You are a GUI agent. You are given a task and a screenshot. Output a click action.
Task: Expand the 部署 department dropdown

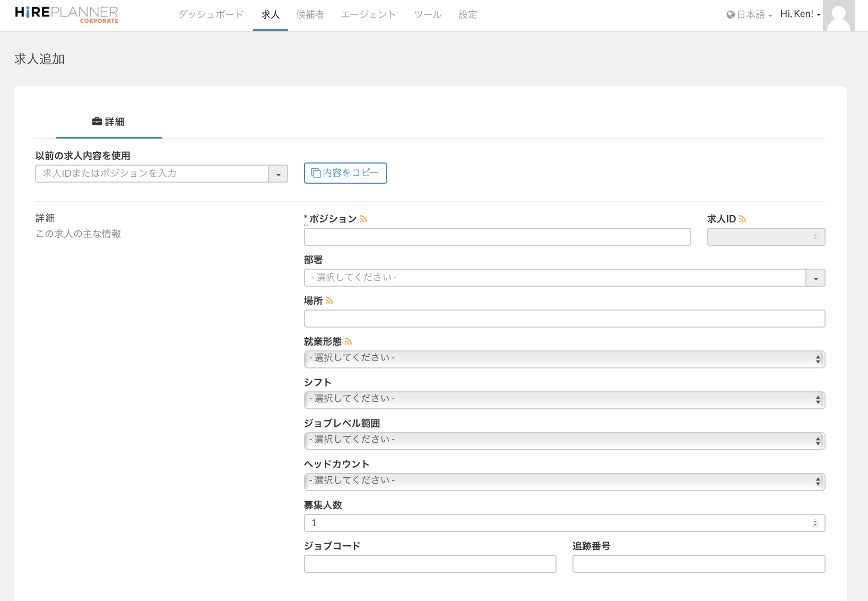(x=815, y=278)
